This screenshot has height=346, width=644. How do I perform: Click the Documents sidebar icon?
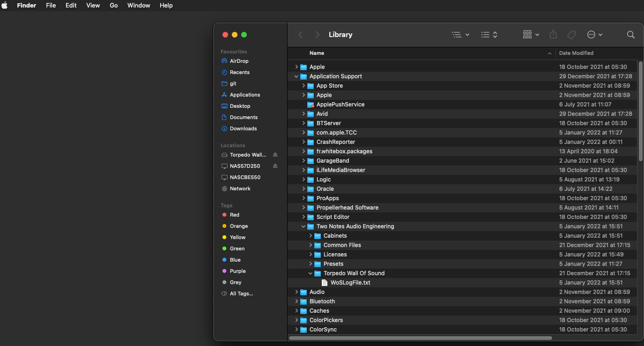tap(224, 117)
